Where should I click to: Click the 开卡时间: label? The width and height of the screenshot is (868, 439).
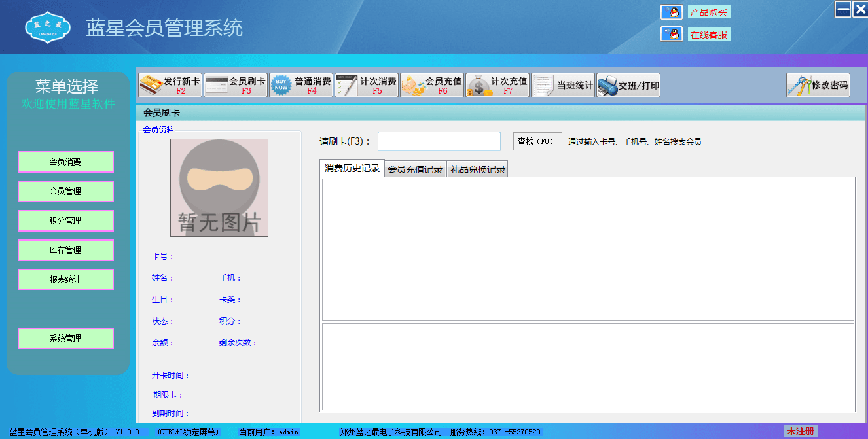pyautogui.click(x=171, y=376)
